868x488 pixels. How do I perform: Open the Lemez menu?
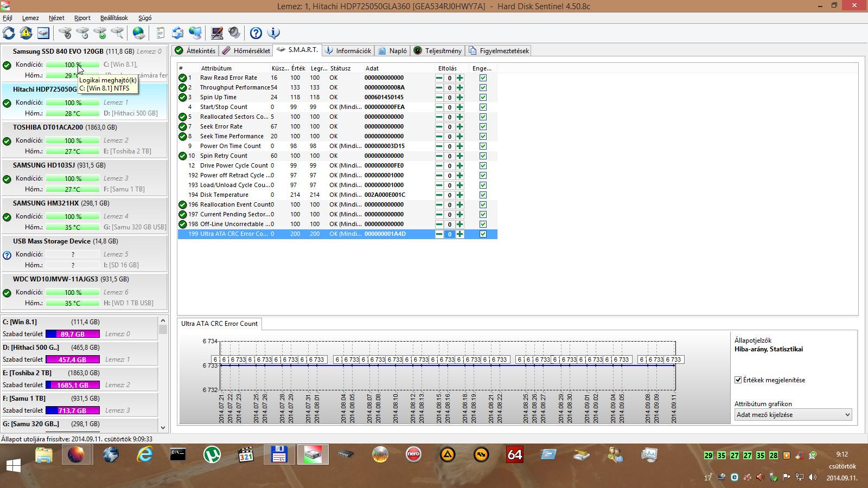tap(30, 18)
